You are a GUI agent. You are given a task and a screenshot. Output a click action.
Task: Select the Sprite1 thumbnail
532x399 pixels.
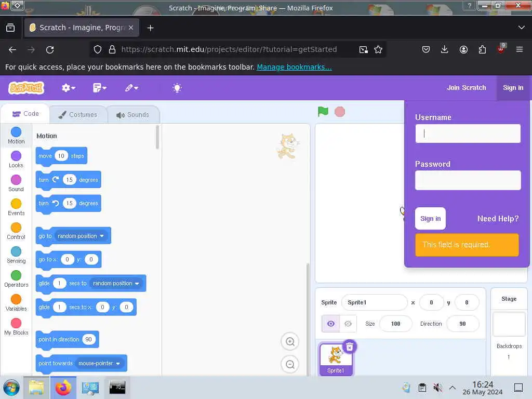tap(336, 359)
